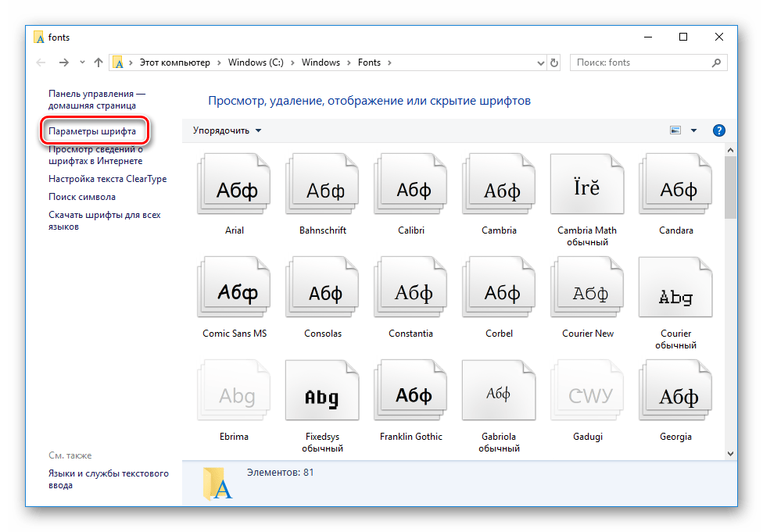Open recent locations dropdown near navigation arrows
Image resolution: width=763 pixels, height=532 pixels.
83,62
